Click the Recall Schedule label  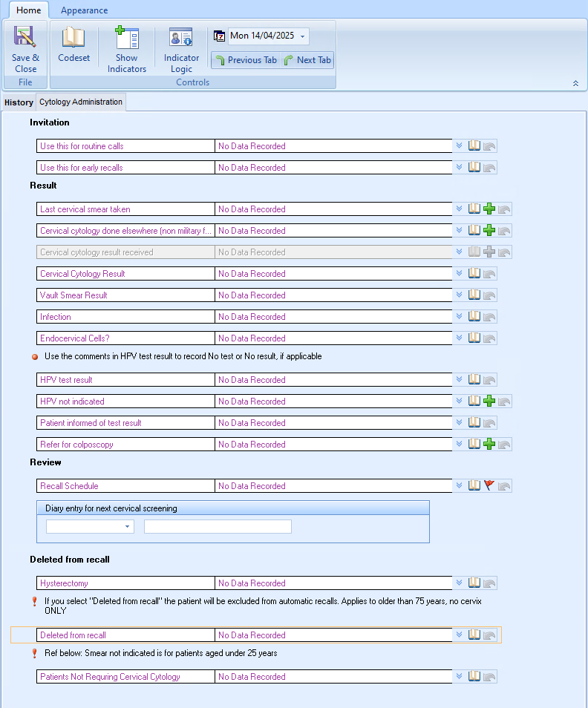click(69, 486)
